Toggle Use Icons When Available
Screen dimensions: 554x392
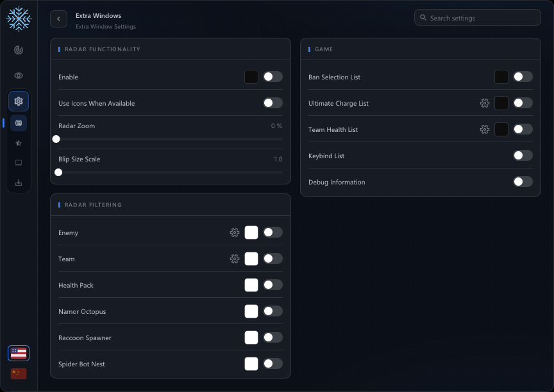click(x=273, y=103)
